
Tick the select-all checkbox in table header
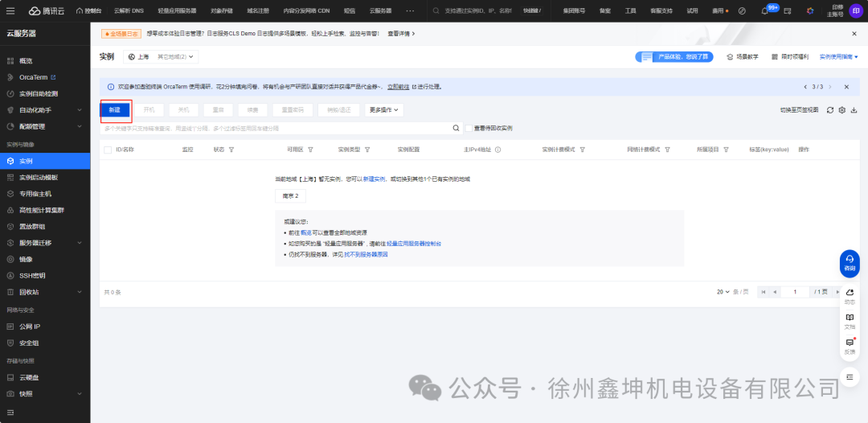coord(108,150)
